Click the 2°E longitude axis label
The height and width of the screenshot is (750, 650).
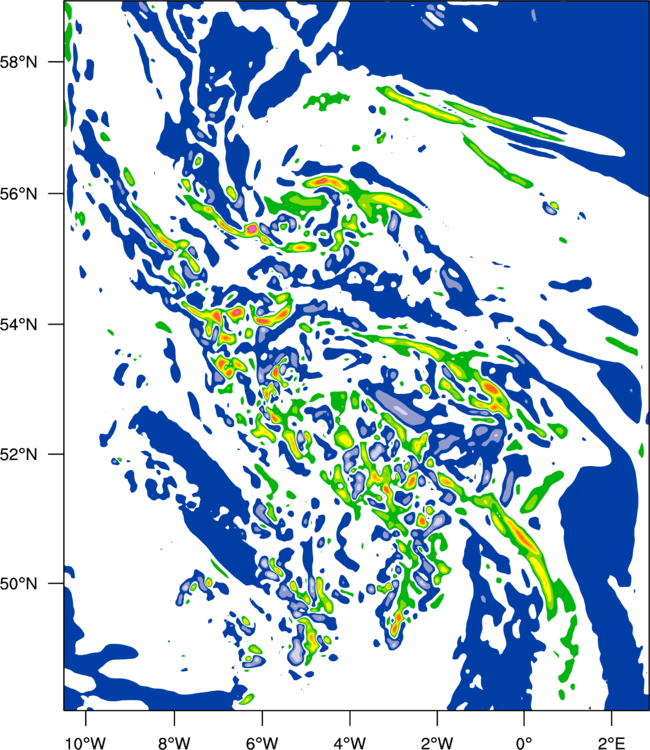click(612, 743)
